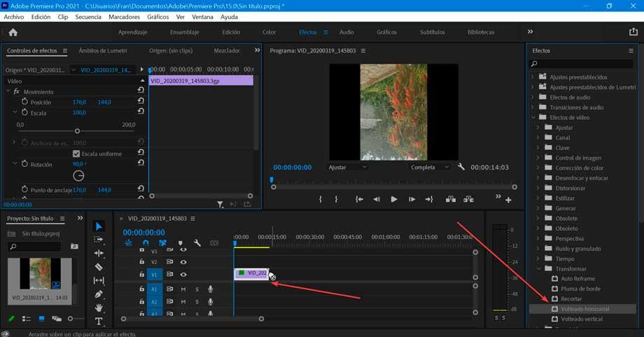Expand the Distorsionar folder
Image resolution: width=644 pixels, height=337 pixels.
pos(538,188)
